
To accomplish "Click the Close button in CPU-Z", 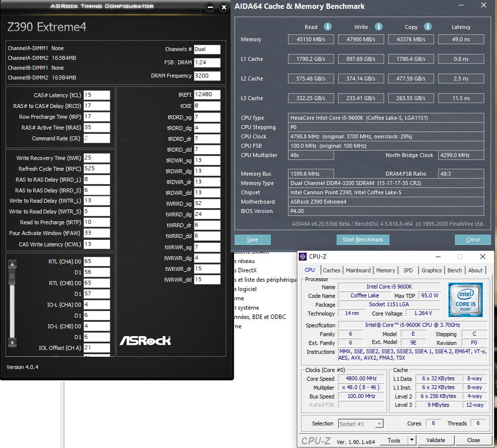I will pyautogui.click(x=473, y=440).
